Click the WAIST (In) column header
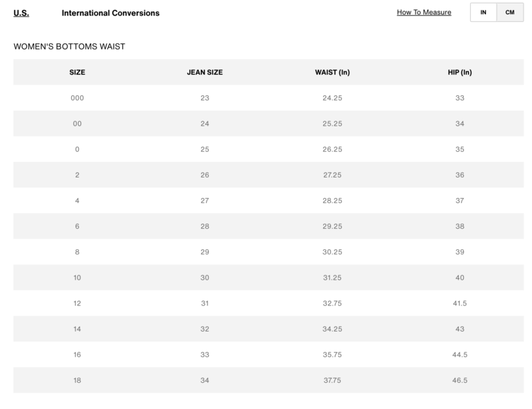532x409 pixels. point(332,72)
